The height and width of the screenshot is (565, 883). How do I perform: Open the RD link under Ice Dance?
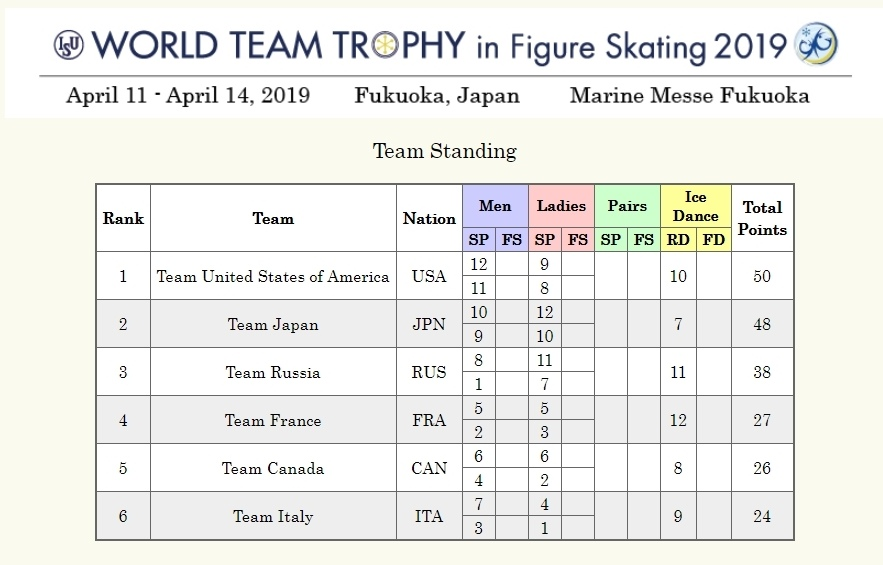(678, 240)
